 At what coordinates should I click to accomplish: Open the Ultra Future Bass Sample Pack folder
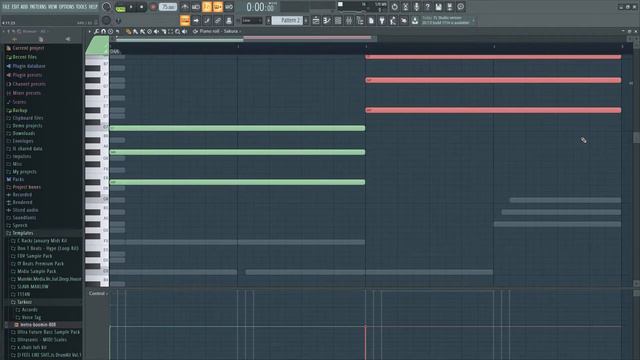point(48,332)
